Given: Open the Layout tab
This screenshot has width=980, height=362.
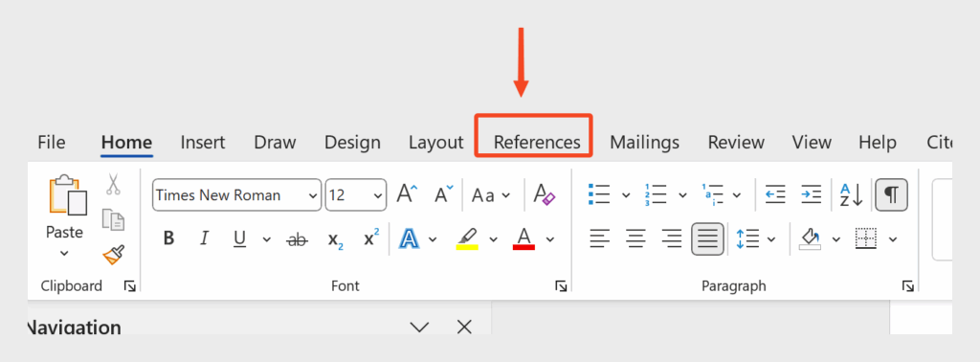Looking at the screenshot, I should (x=435, y=142).
